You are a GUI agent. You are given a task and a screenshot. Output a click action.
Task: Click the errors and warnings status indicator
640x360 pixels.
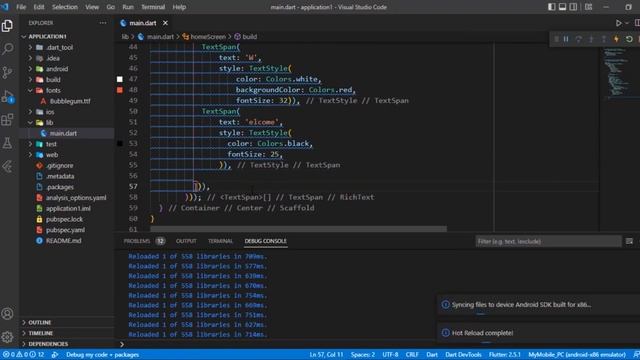(x=24, y=355)
